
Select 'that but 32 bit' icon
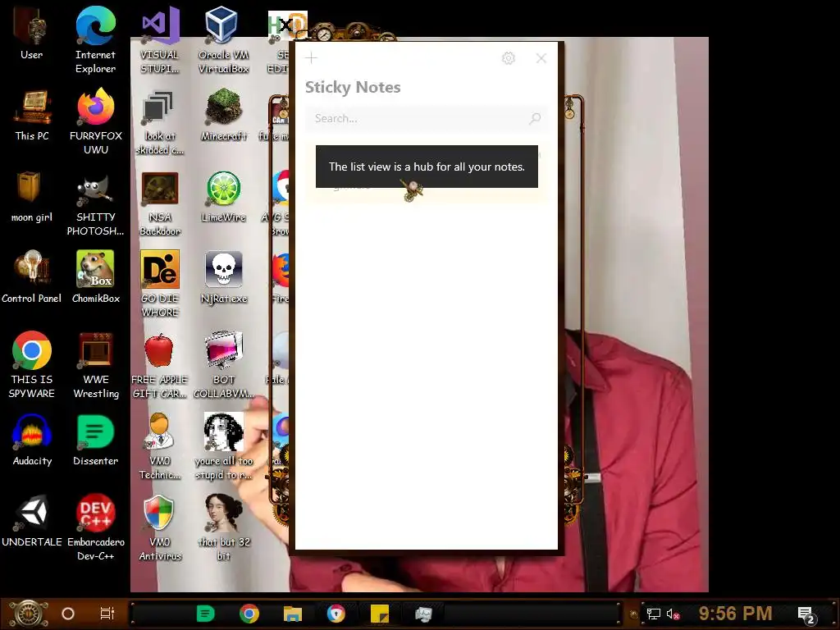coord(223,527)
